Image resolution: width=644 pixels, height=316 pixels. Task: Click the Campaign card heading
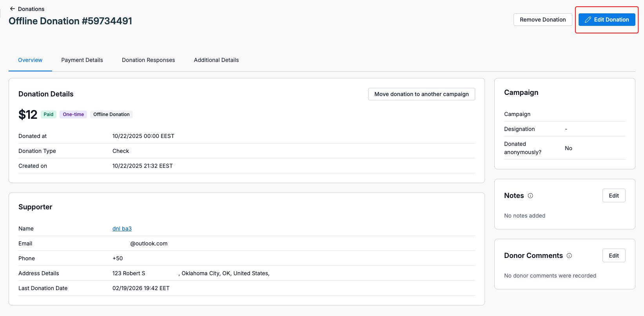tap(521, 93)
